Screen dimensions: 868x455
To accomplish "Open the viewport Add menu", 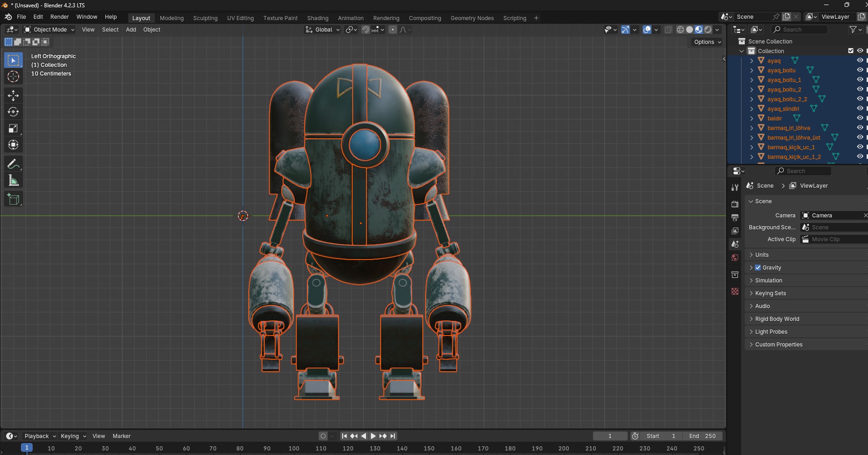I will 131,29.
